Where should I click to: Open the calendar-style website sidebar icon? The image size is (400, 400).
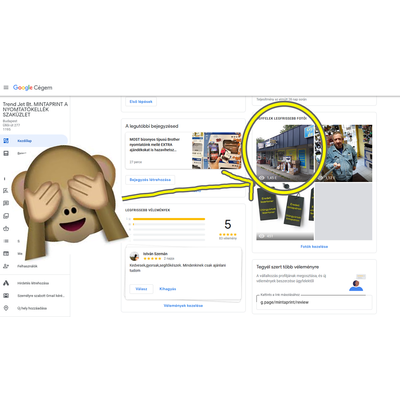tap(6, 253)
